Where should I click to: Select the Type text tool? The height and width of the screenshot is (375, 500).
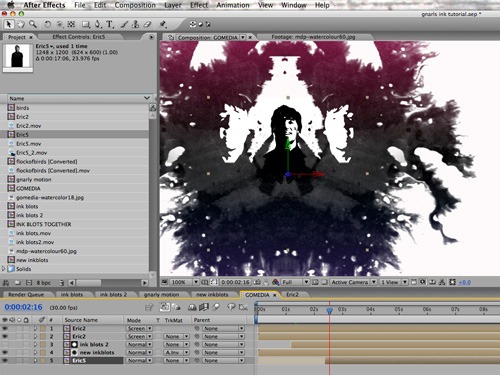point(109,24)
